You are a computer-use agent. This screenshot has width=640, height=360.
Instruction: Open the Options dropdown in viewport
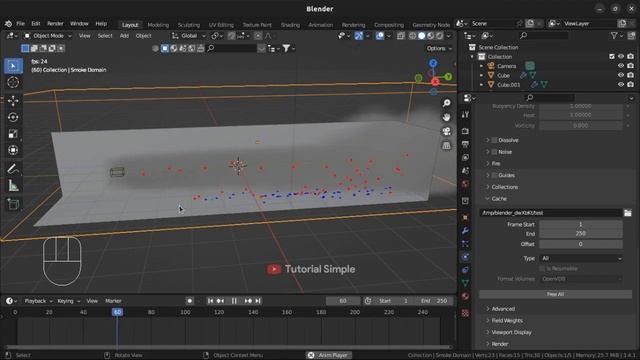click(439, 49)
